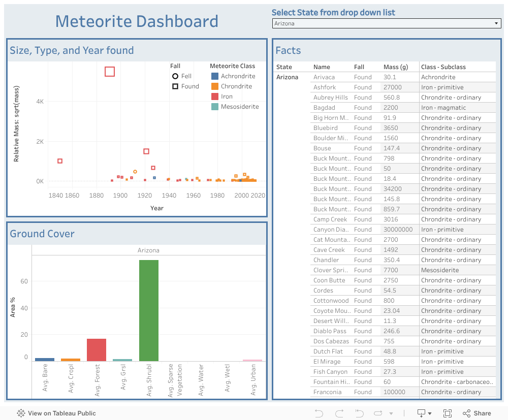Screen dimensions: 508x420
Task: Select the Chrondrite orange legend swatch
Action: pos(215,86)
